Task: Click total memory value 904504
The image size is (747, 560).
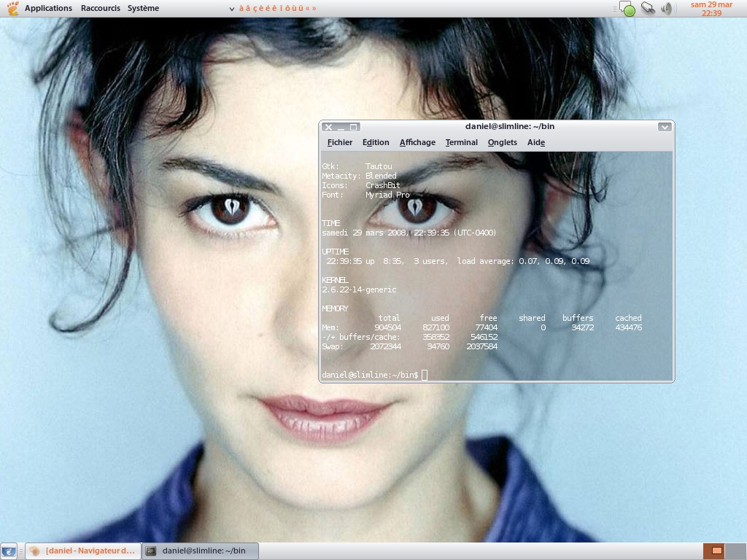Action: click(388, 327)
